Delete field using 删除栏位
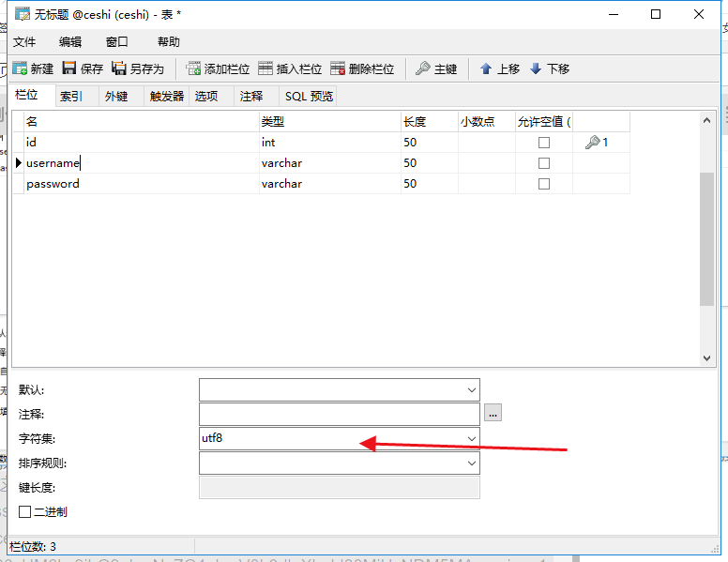Image resolution: width=728 pixels, height=562 pixels. pos(363,68)
